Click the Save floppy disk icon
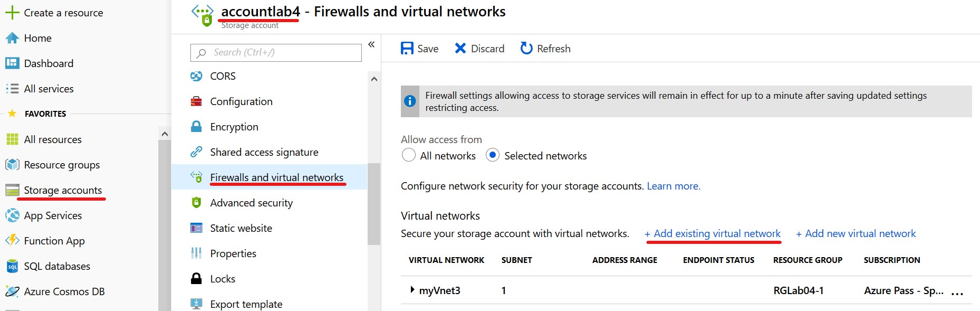 click(407, 49)
